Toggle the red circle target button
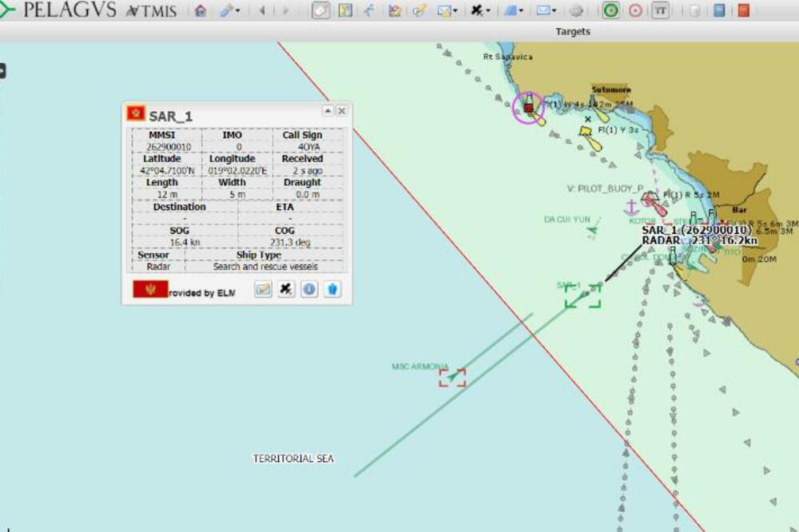The height and width of the screenshot is (532, 799). click(x=635, y=10)
